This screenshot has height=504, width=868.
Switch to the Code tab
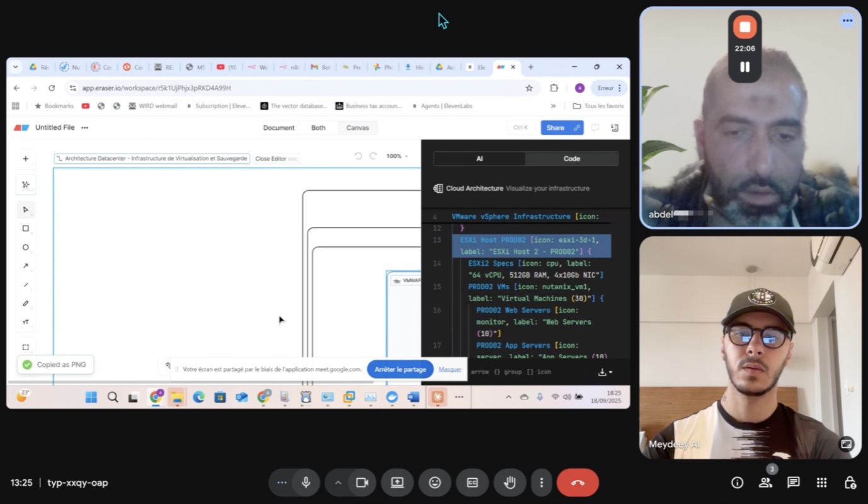[571, 159]
